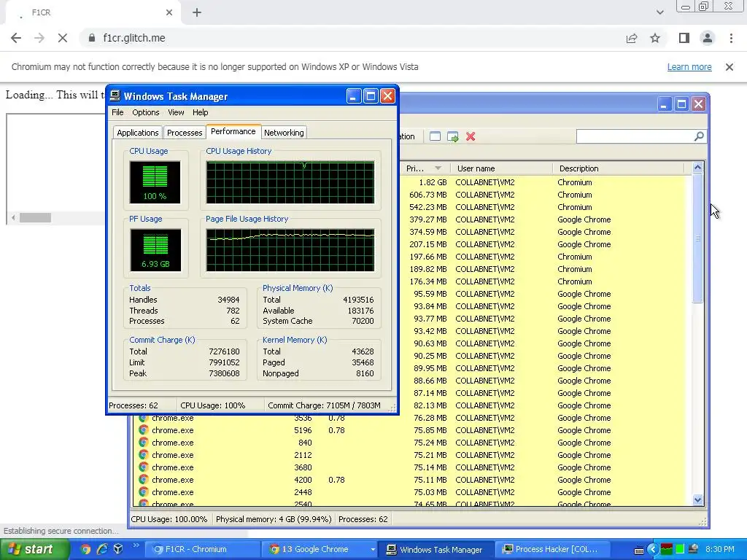Click the red X terminate icon in Process Hacker

[x=471, y=136]
